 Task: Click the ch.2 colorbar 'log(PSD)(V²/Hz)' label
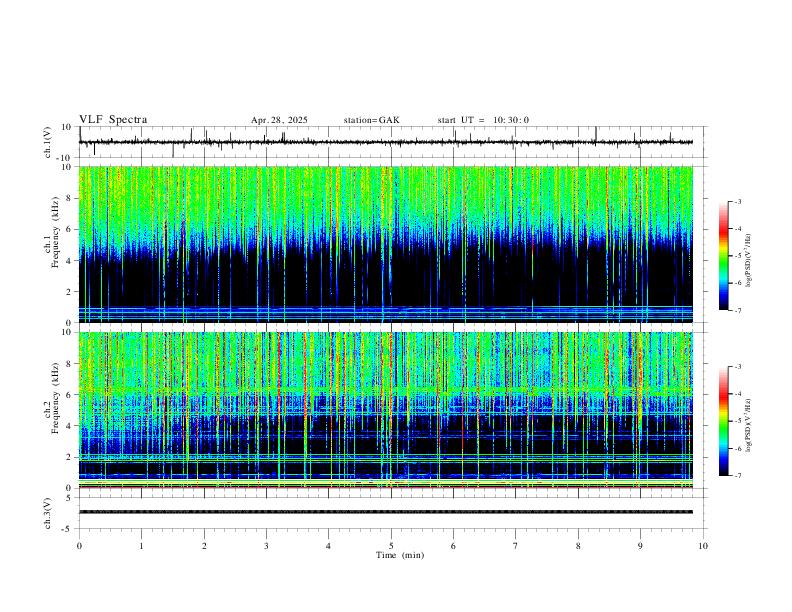coord(748,425)
